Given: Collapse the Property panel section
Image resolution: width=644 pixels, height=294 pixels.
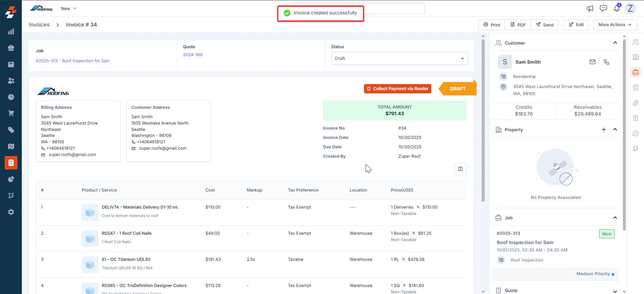Looking at the screenshot, I should [x=615, y=130].
